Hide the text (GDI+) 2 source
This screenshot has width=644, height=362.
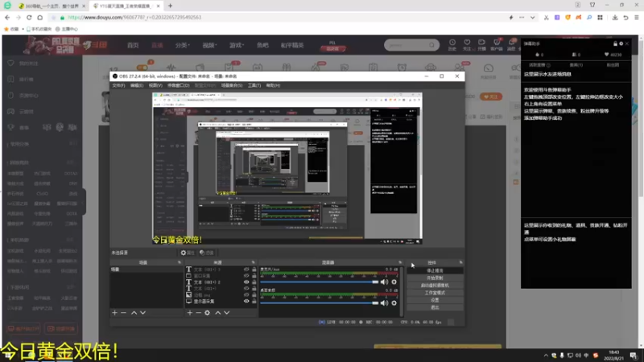(x=246, y=282)
